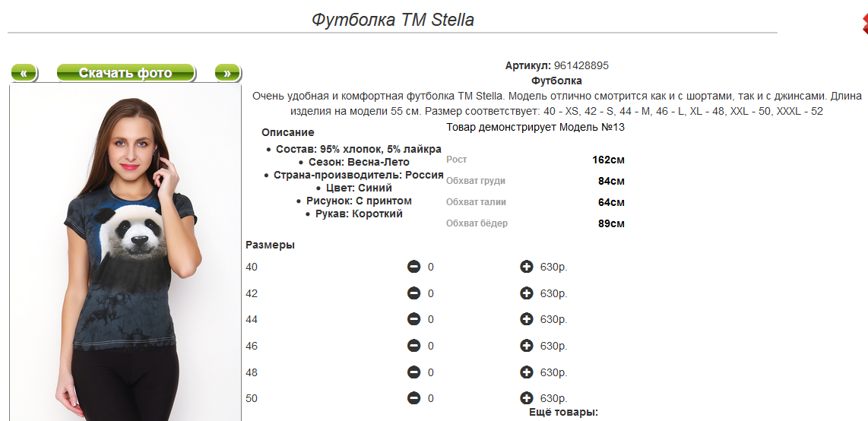This screenshot has width=868, height=421.
Task: Decrease quantity for size 46
Action: tap(413, 346)
